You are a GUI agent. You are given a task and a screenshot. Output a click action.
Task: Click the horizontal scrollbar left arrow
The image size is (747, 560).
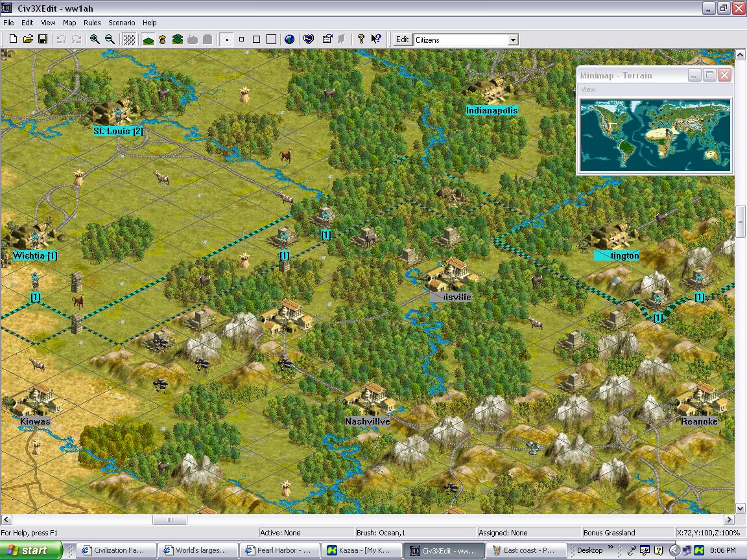[6, 520]
